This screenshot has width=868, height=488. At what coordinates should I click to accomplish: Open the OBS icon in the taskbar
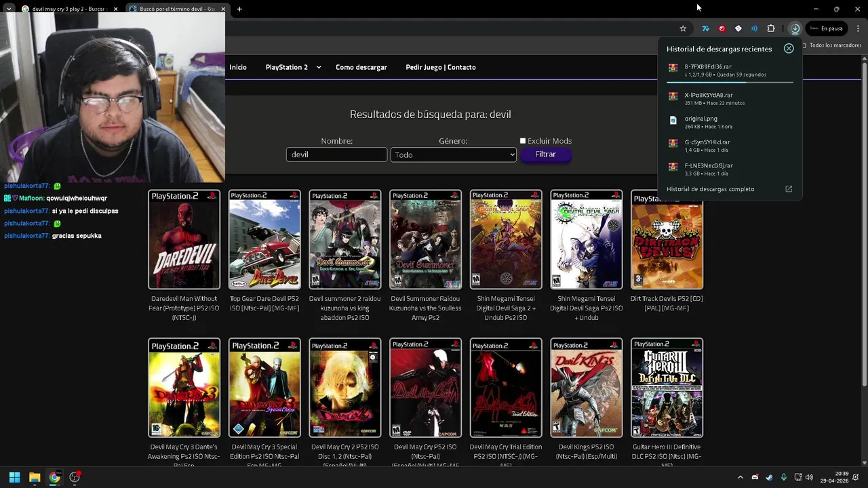[x=75, y=477]
